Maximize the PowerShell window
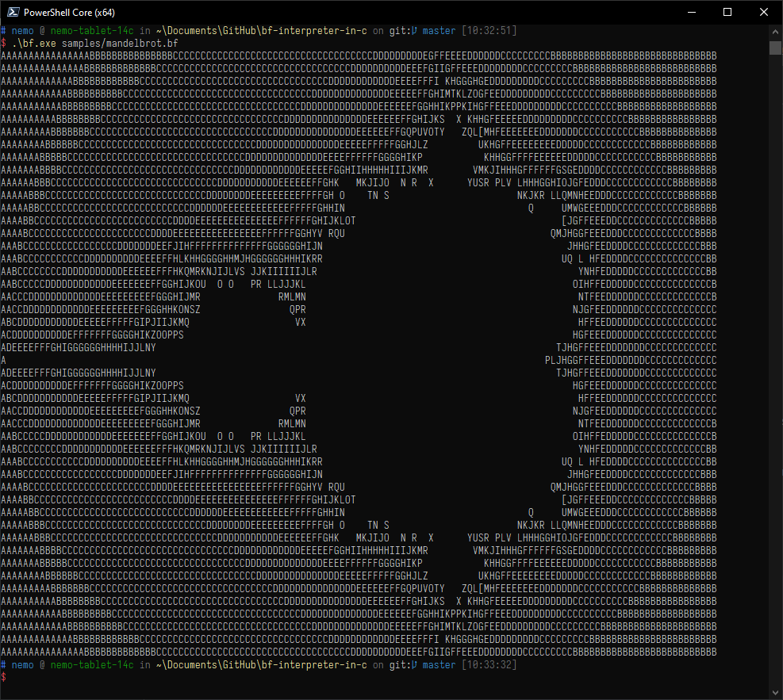 (x=727, y=11)
